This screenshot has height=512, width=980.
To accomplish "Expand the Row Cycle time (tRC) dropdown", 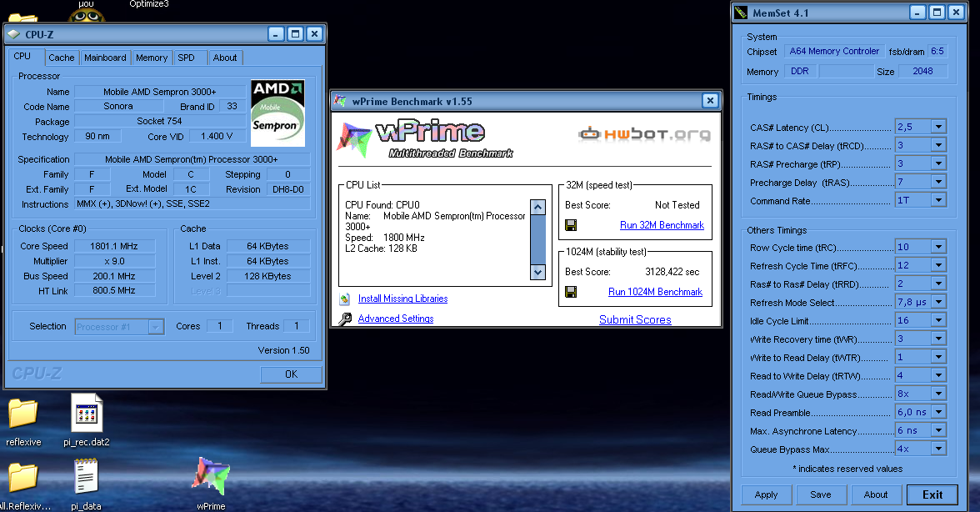I will tap(938, 247).
